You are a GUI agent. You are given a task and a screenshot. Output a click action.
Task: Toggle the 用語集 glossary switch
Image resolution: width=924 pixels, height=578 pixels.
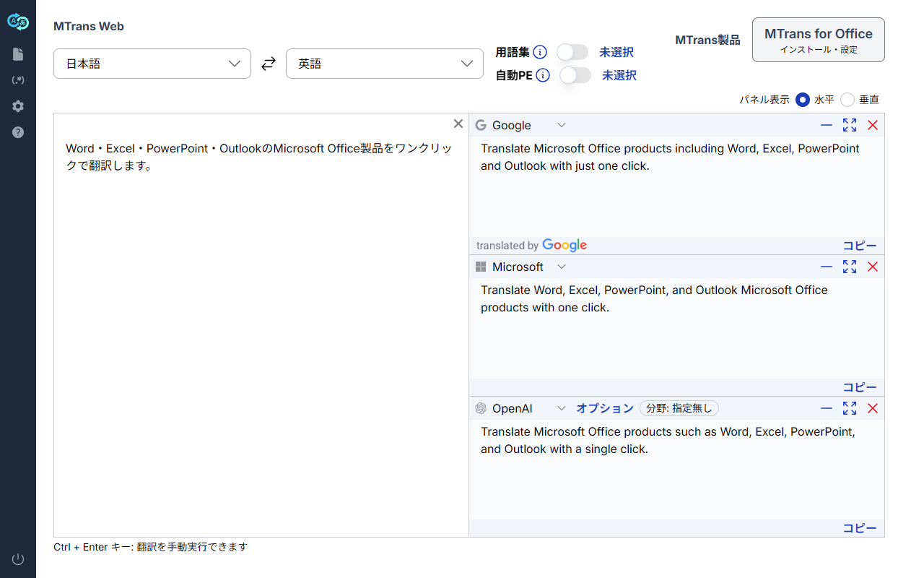(572, 52)
